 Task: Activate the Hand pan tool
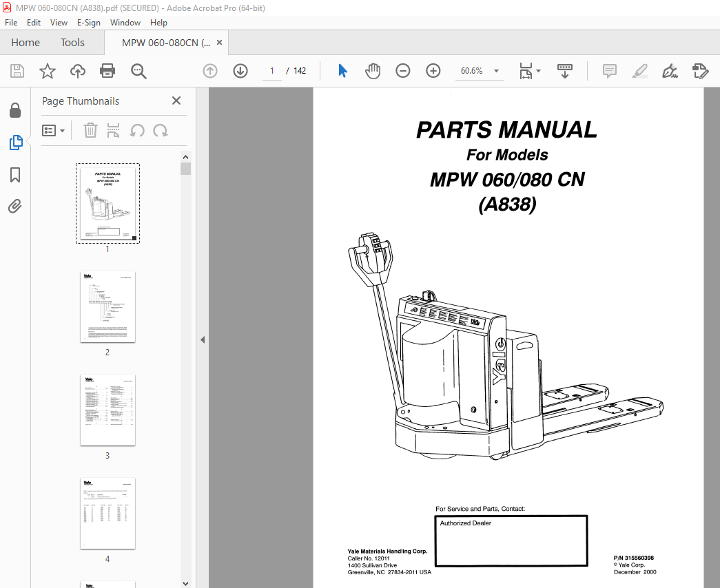tap(373, 71)
